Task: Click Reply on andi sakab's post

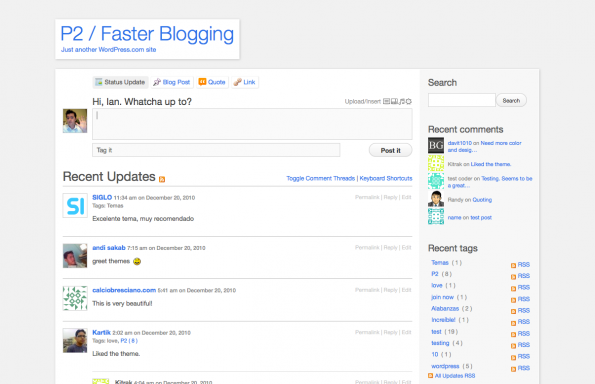Action: click(390, 247)
